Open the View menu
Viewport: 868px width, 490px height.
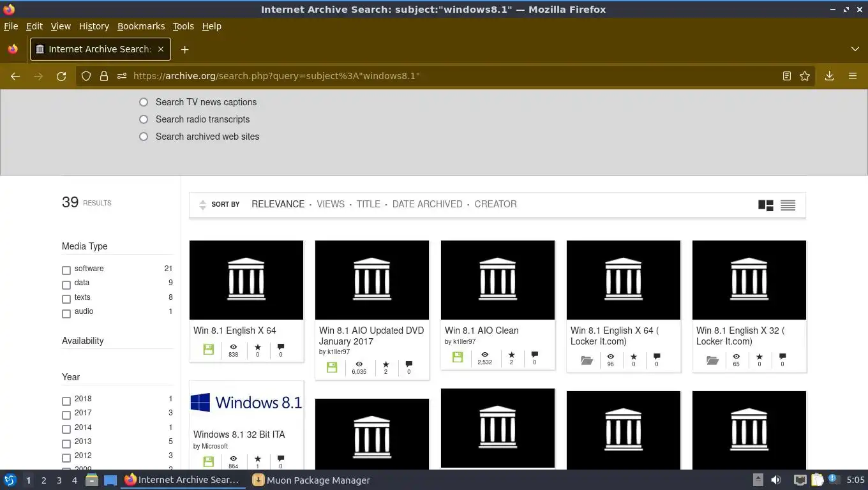(61, 26)
